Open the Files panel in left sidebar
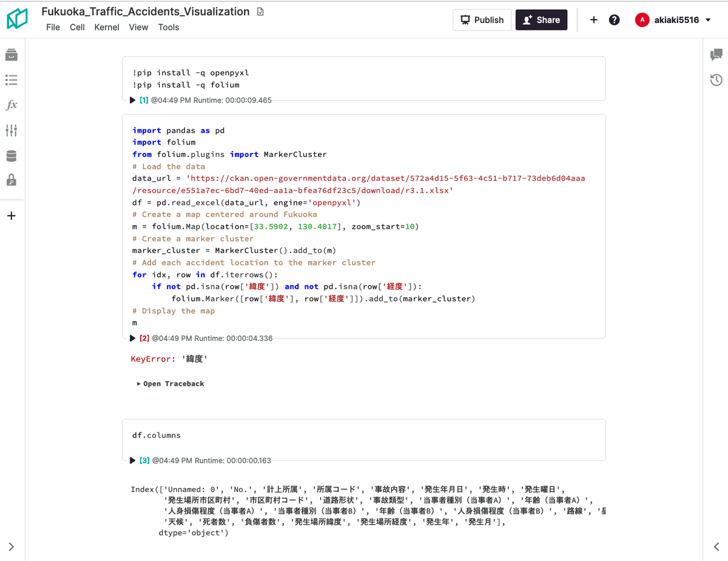The image size is (728, 561). (x=12, y=55)
